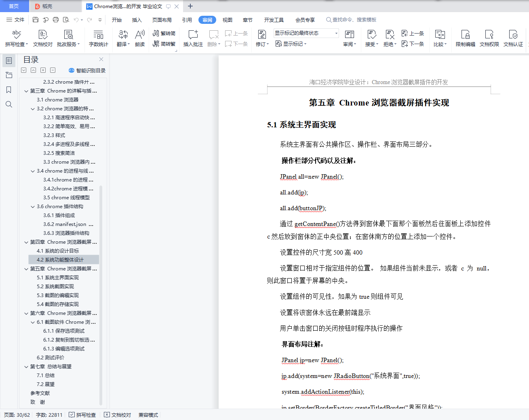The height and width of the screenshot is (420, 529).
Task: Toggle 拼写检查 in the status bar
Action: point(82,415)
